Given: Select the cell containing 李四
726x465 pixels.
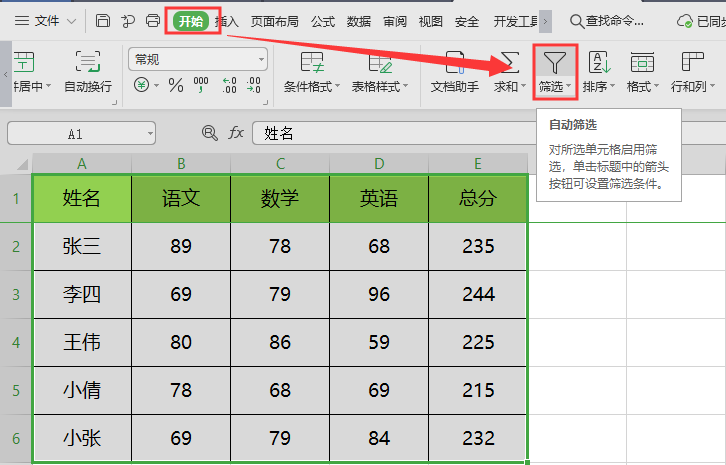Looking at the screenshot, I should pos(82,295).
